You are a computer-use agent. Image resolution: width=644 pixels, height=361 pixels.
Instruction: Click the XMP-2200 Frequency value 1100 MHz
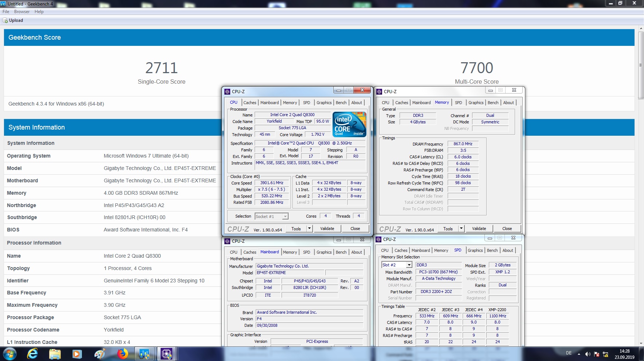(498, 316)
